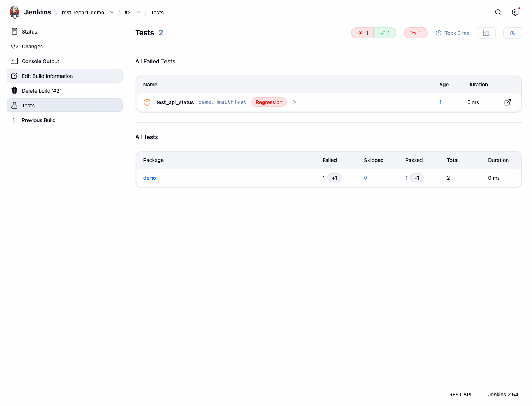Click the #2 build breadcrumb link
Screen dimensions: 532x406
coord(127,12)
